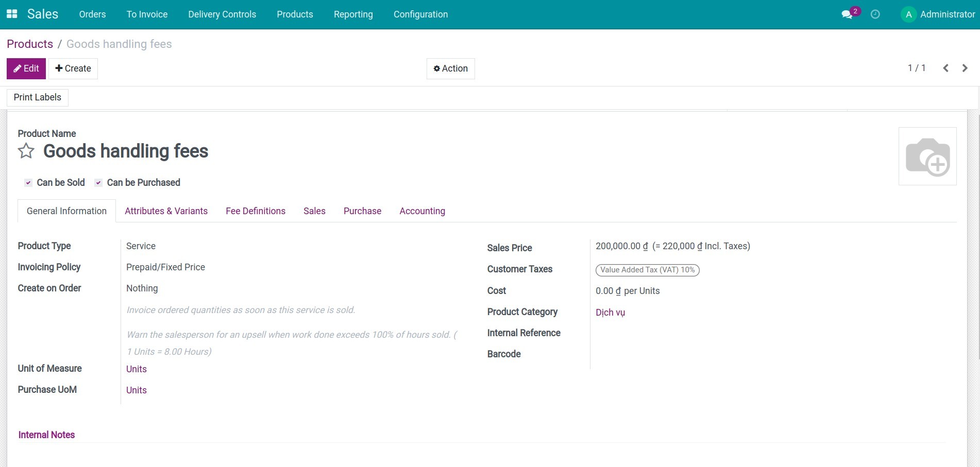Screen dimensions: 980x467
Task: Open the Administrator user menu
Action: tap(938, 14)
